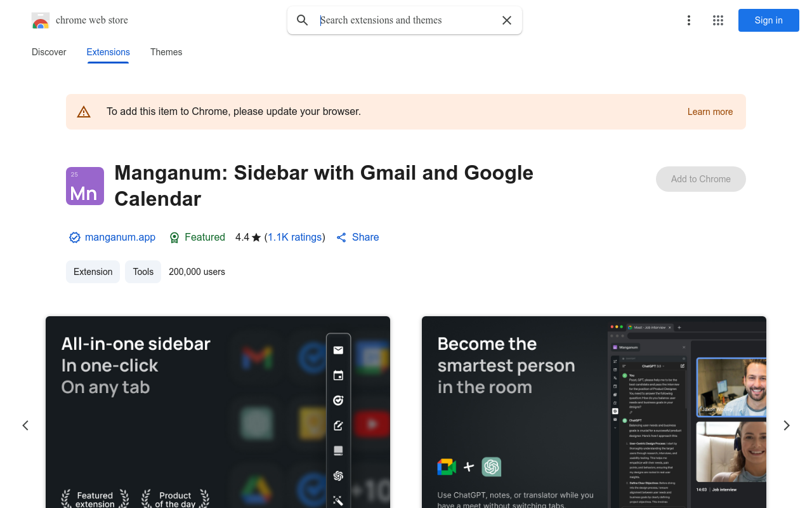This screenshot has width=812, height=508.
Task: Click the Share icon
Action: (341, 237)
